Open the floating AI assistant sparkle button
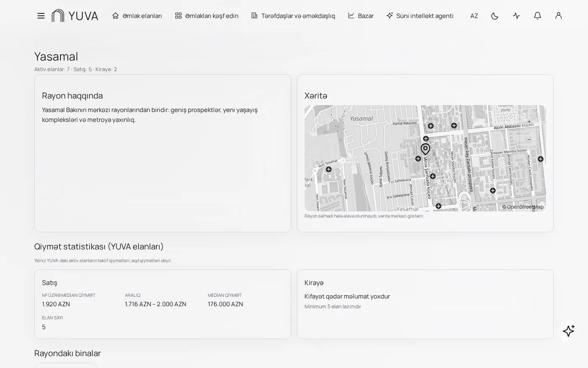588x368 pixels. (x=569, y=331)
